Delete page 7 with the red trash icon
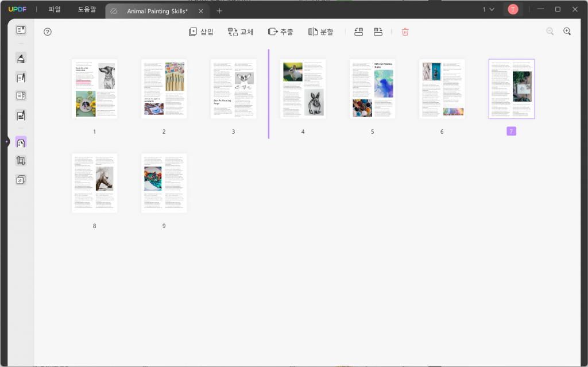Screen dimensions: 588x367 tap(405, 32)
